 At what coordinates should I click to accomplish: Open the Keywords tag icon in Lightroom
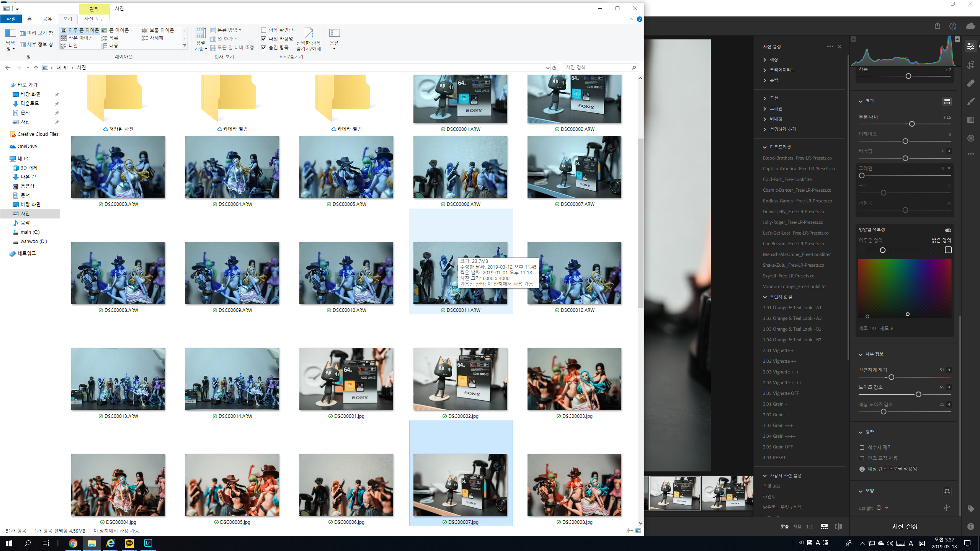coord(970,509)
